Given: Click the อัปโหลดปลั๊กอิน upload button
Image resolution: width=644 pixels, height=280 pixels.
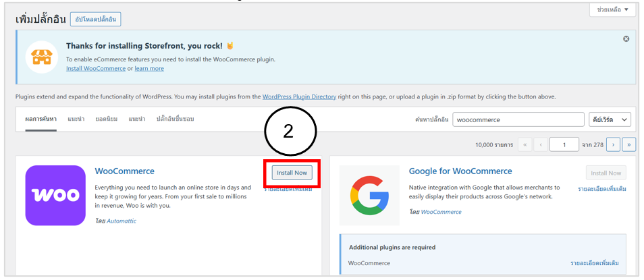Looking at the screenshot, I should 95,19.
